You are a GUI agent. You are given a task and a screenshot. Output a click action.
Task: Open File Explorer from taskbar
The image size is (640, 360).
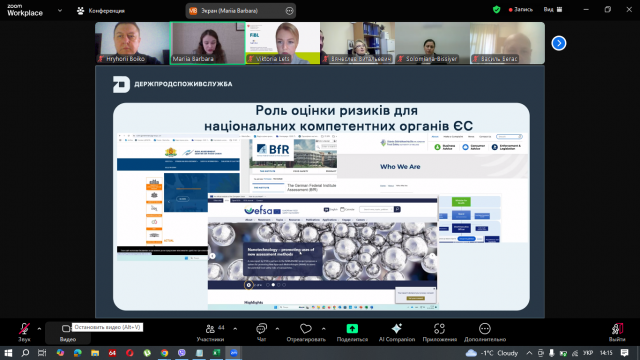tap(95, 353)
